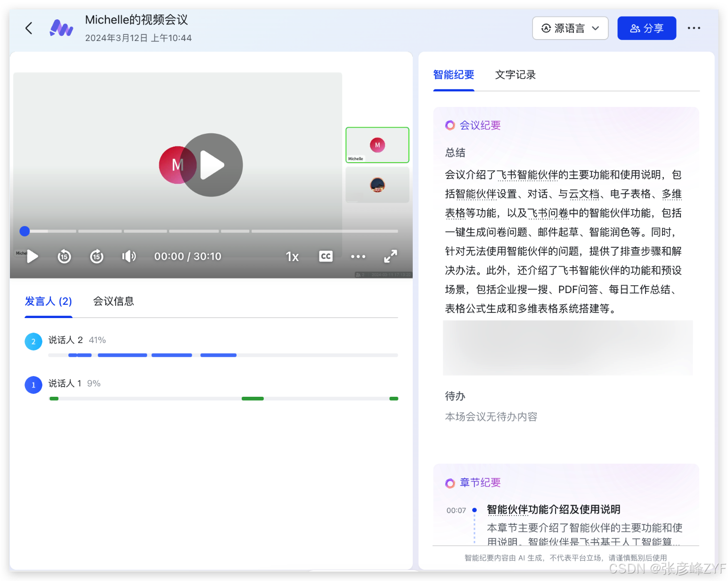
Task: Switch to the 发言人 (2) tab
Action: 49,301
